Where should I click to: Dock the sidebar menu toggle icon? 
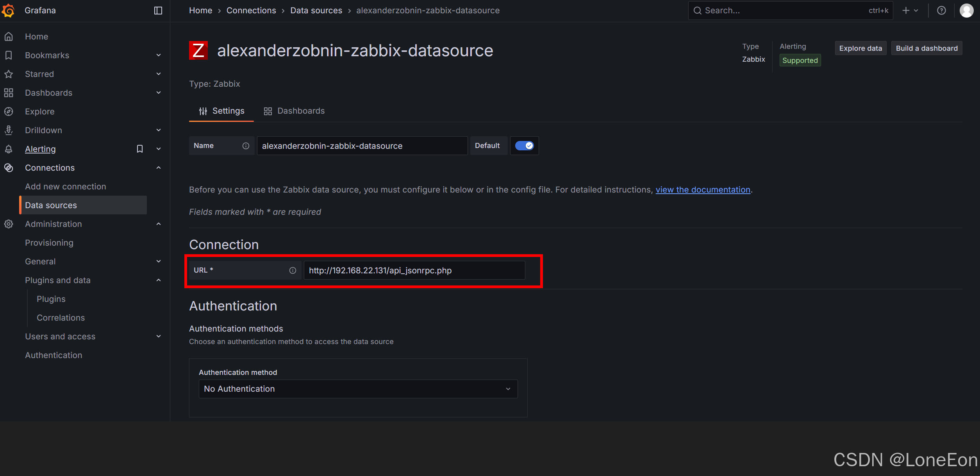[x=158, y=11]
